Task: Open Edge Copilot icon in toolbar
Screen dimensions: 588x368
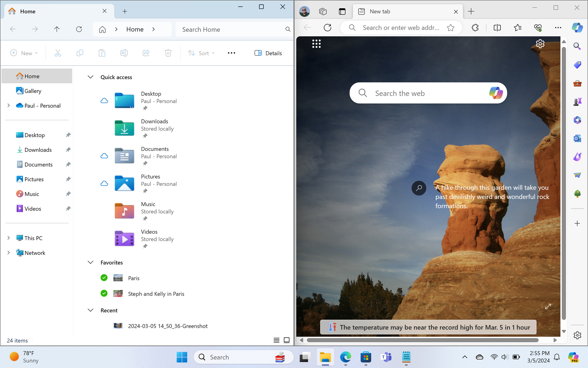Action: coord(577,28)
